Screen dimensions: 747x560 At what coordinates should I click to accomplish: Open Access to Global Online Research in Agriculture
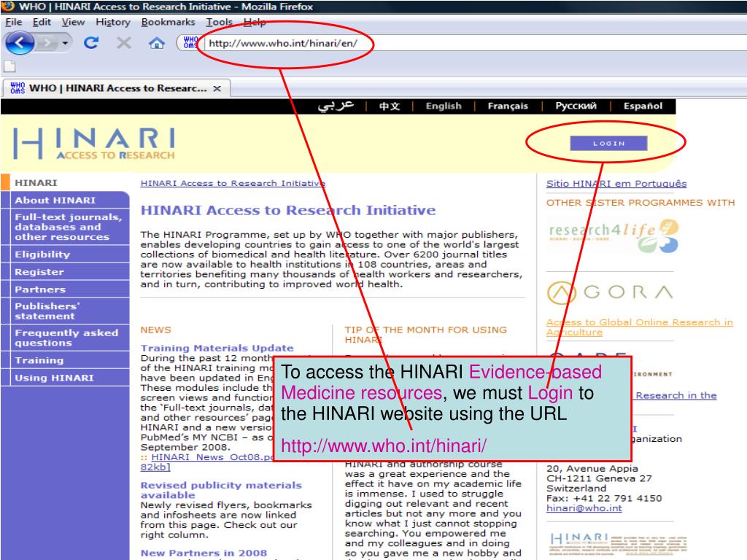pos(639,327)
